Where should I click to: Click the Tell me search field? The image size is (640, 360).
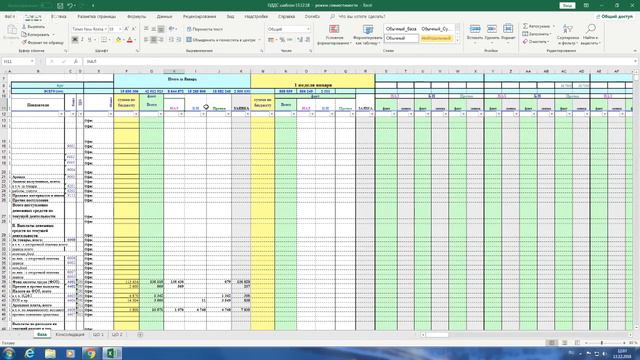tap(358, 17)
